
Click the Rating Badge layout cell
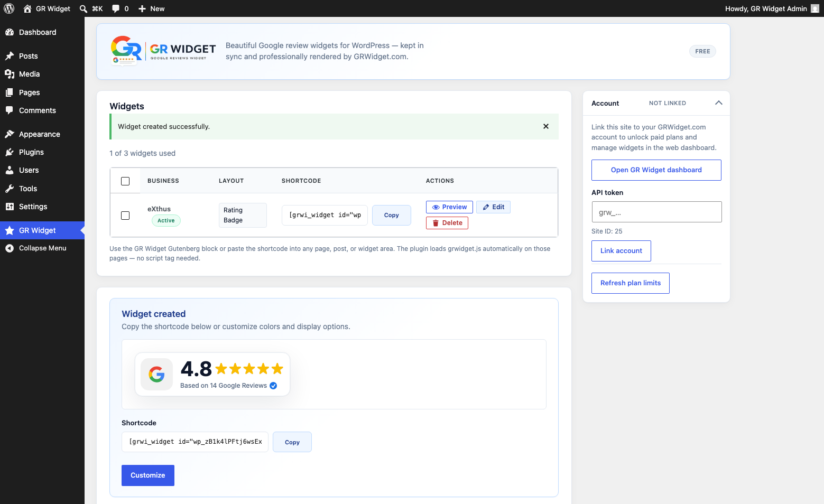tap(243, 215)
